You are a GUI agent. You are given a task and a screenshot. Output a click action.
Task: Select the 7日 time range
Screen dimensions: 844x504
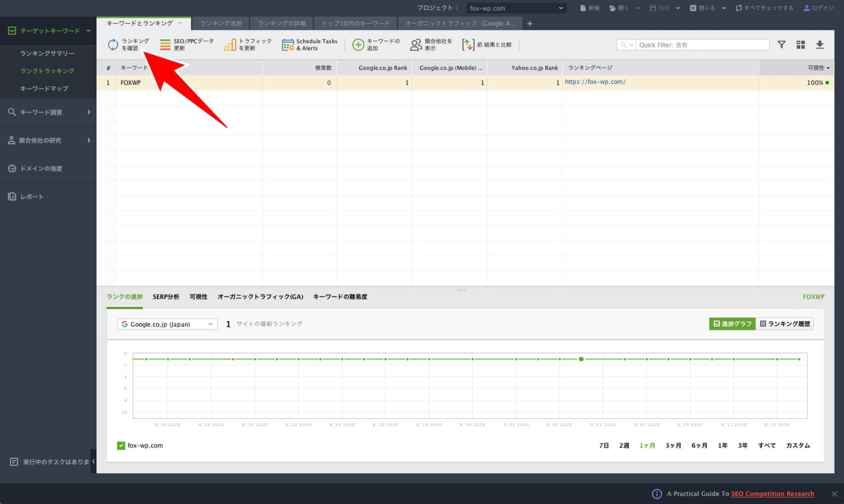point(604,445)
